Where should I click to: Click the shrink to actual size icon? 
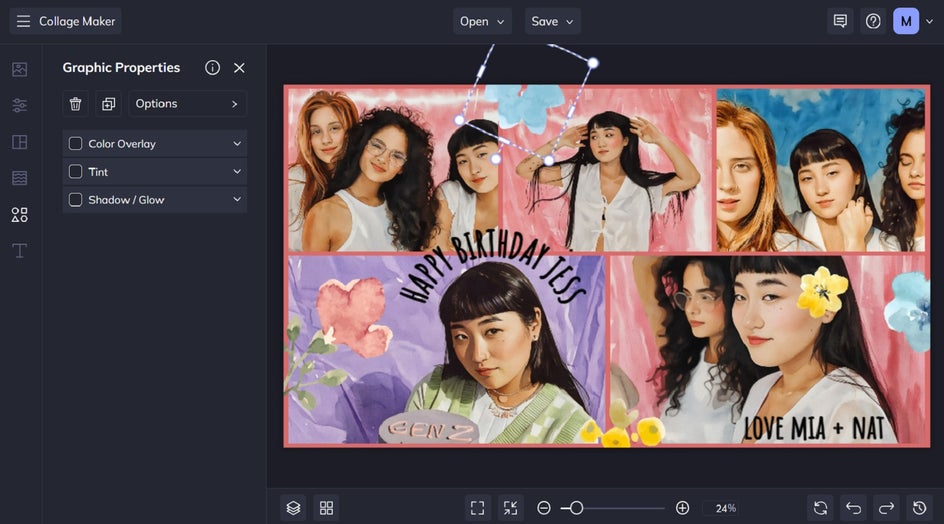pyautogui.click(x=511, y=508)
